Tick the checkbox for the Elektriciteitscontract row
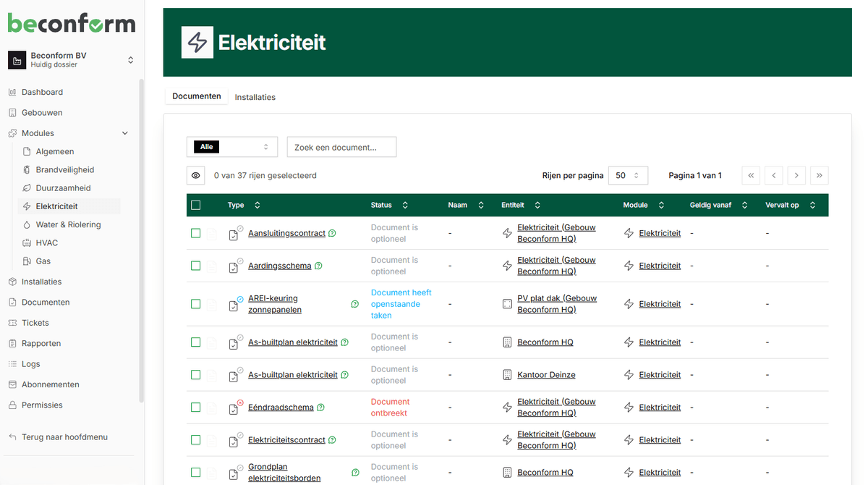Screen dimensions: 868x485 [x=196, y=440]
